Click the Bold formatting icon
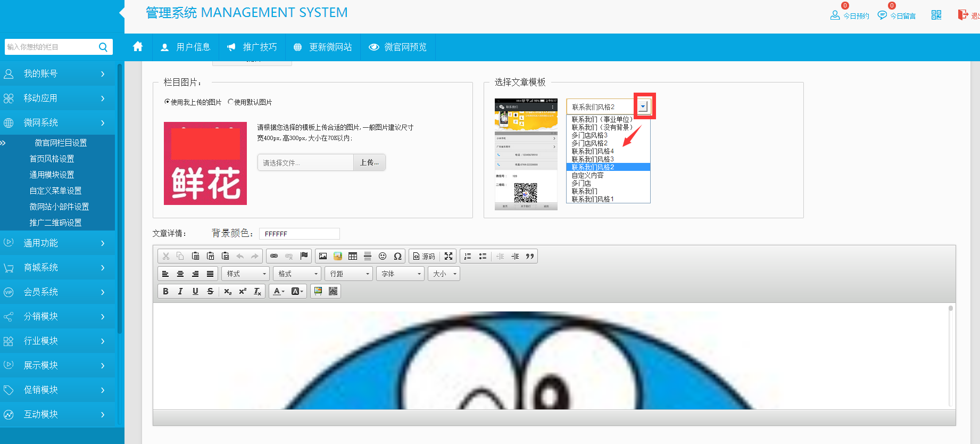The height and width of the screenshot is (444, 980). click(x=165, y=291)
